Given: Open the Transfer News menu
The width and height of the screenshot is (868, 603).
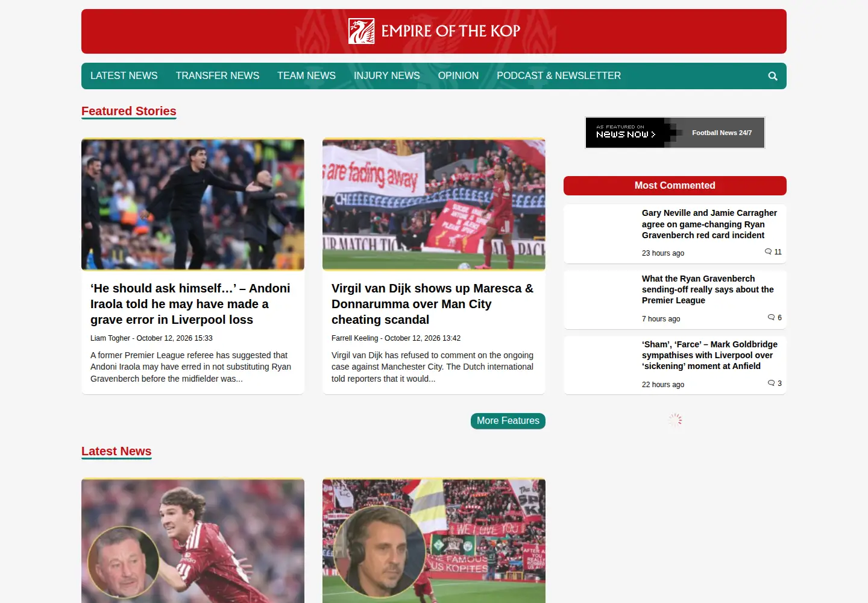Looking at the screenshot, I should point(218,76).
